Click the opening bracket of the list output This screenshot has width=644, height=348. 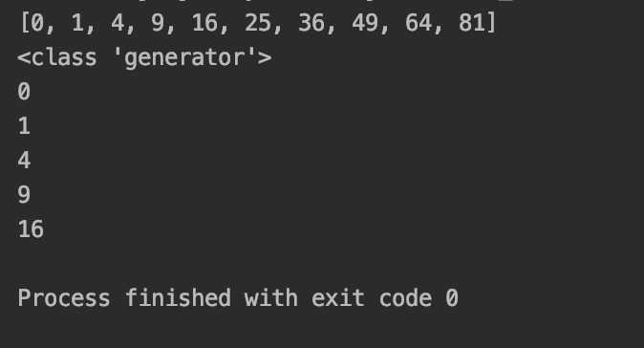click(x=24, y=23)
